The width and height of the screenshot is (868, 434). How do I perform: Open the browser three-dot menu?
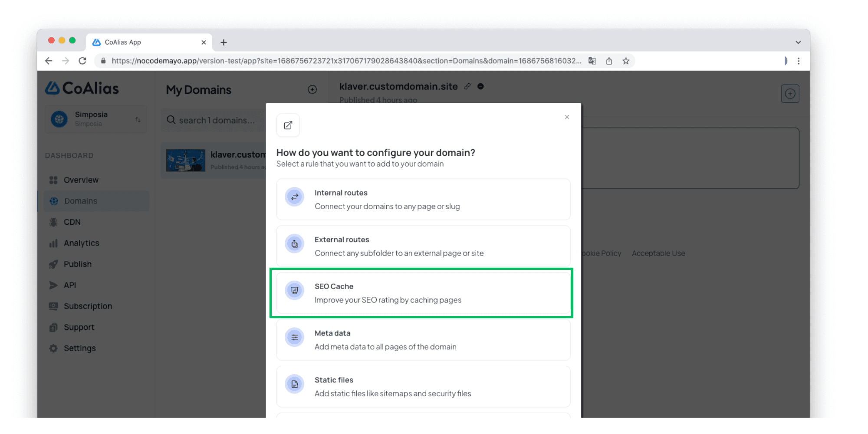799,61
